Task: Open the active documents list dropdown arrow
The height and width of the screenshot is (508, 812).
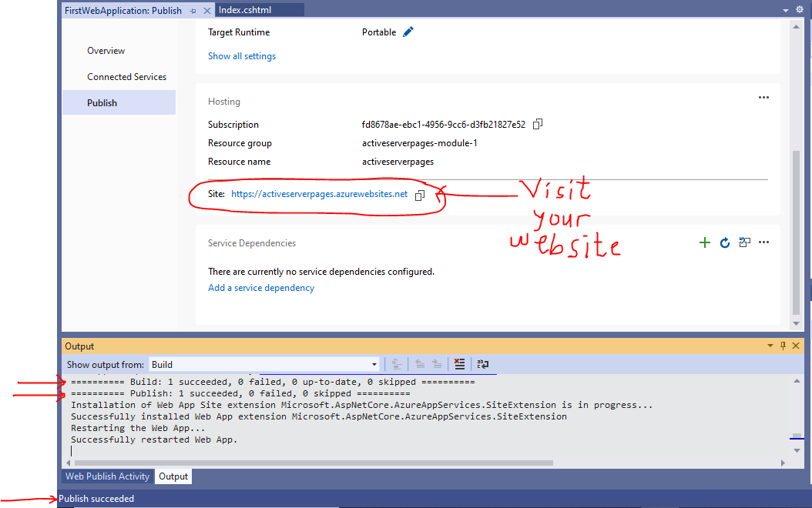Action: point(786,10)
